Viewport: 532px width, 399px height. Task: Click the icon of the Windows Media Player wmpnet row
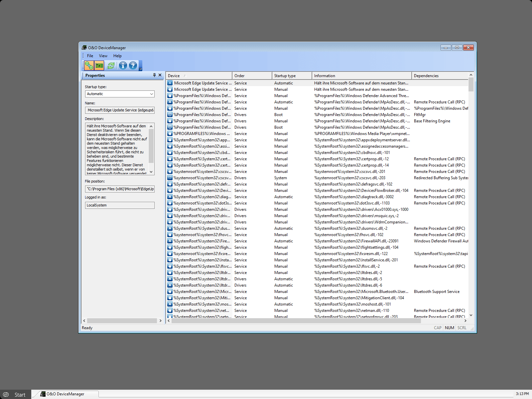170,134
